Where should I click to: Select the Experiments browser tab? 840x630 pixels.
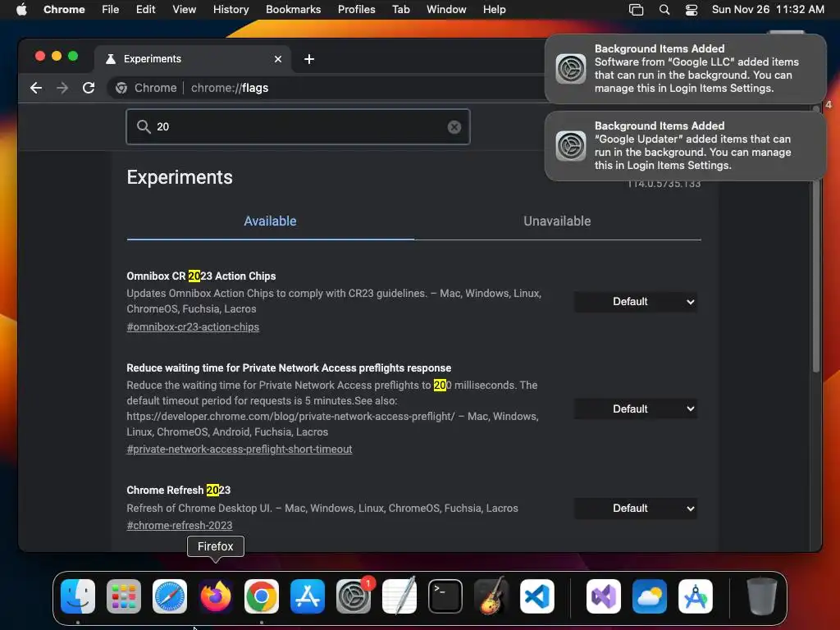tap(193, 59)
